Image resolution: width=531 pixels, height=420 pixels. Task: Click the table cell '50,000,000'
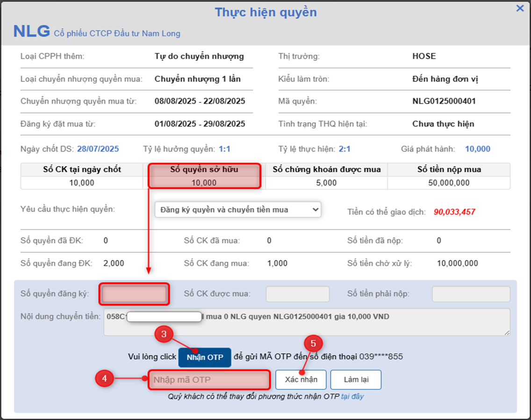pyautogui.click(x=449, y=183)
